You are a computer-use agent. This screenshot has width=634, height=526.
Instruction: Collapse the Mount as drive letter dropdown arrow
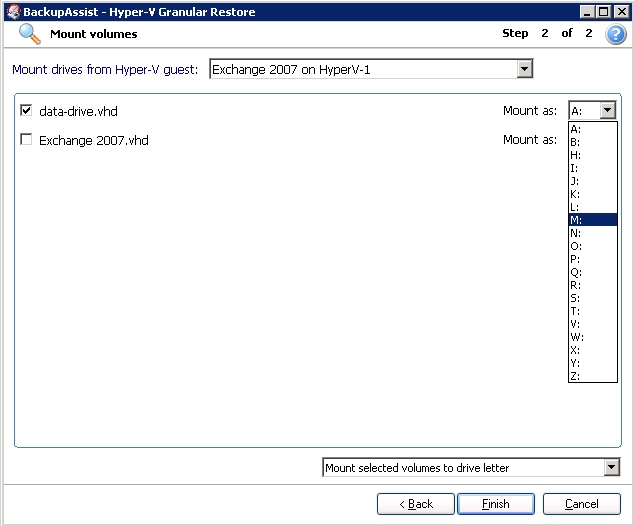click(608, 110)
